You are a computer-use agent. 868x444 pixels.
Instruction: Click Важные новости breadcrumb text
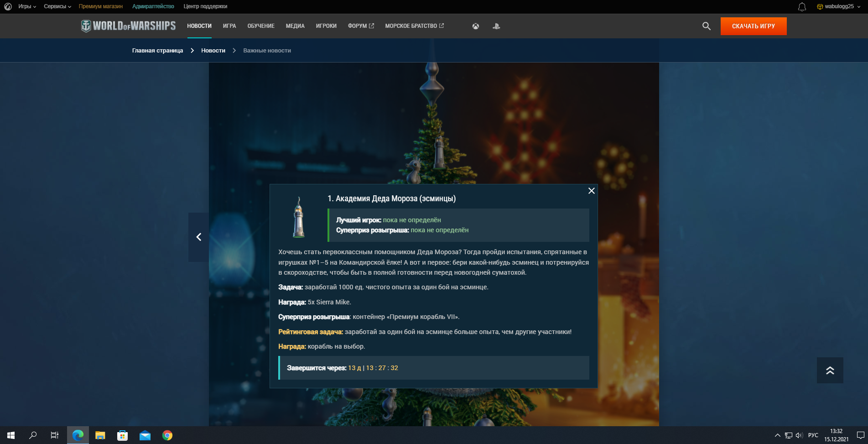click(x=267, y=51)
